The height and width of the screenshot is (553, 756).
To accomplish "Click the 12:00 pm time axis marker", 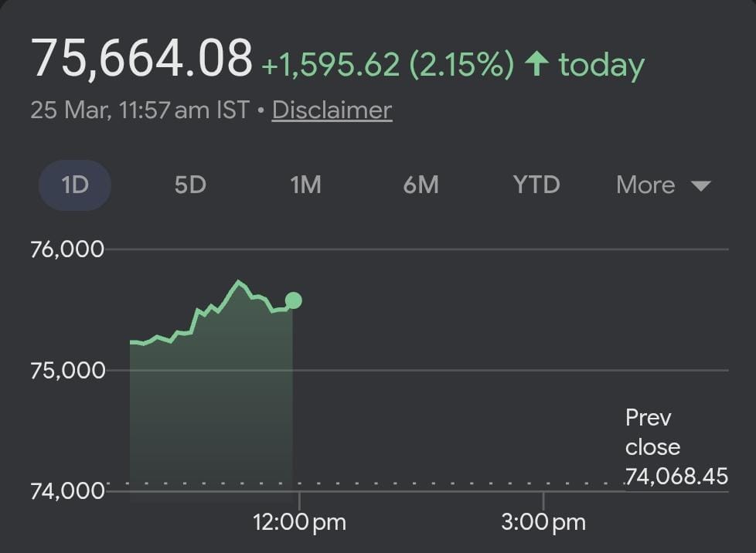I will [x=299, y=522].
